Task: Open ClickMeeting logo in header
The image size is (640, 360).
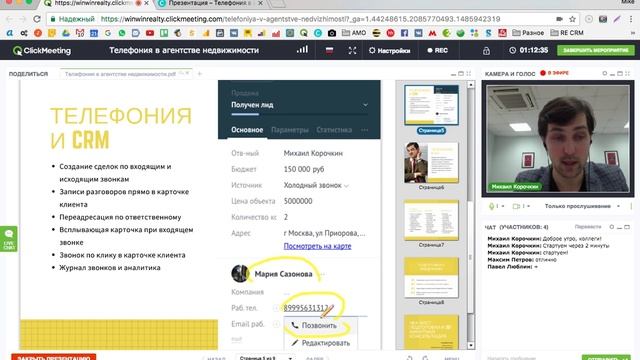Action: pos(42,51)
